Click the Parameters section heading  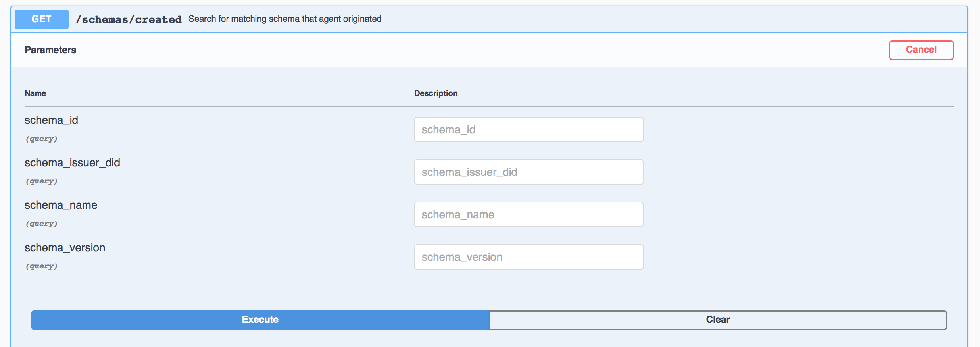[50, 50]
